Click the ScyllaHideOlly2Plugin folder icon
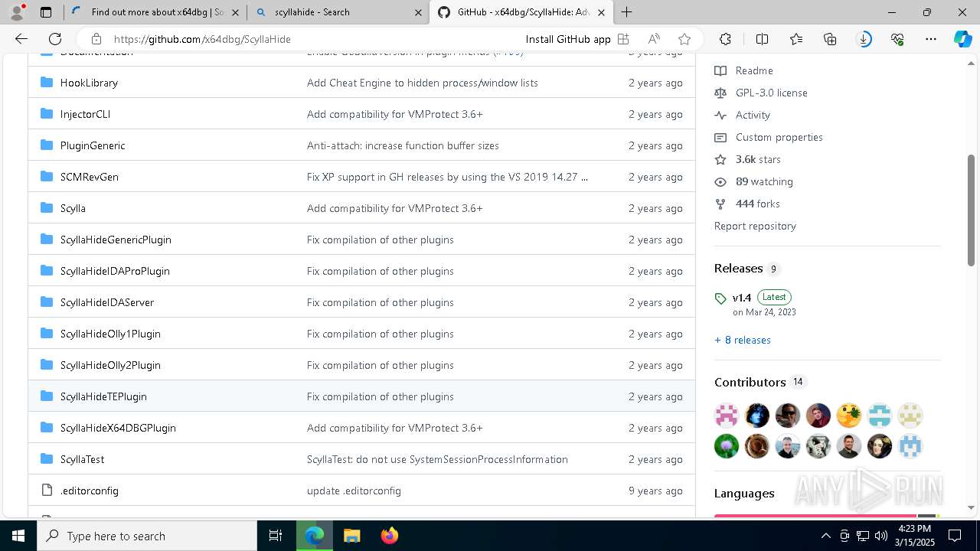 point(47,365)
